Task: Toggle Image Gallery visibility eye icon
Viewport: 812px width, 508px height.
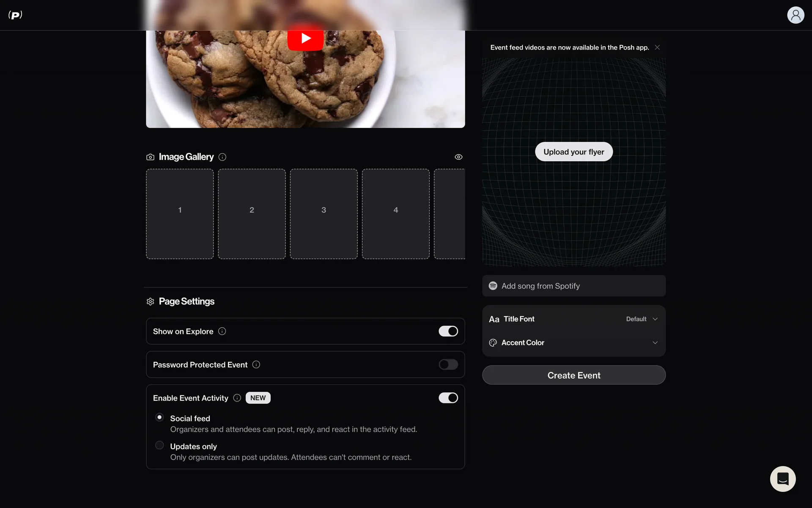Action: (458, 157)
